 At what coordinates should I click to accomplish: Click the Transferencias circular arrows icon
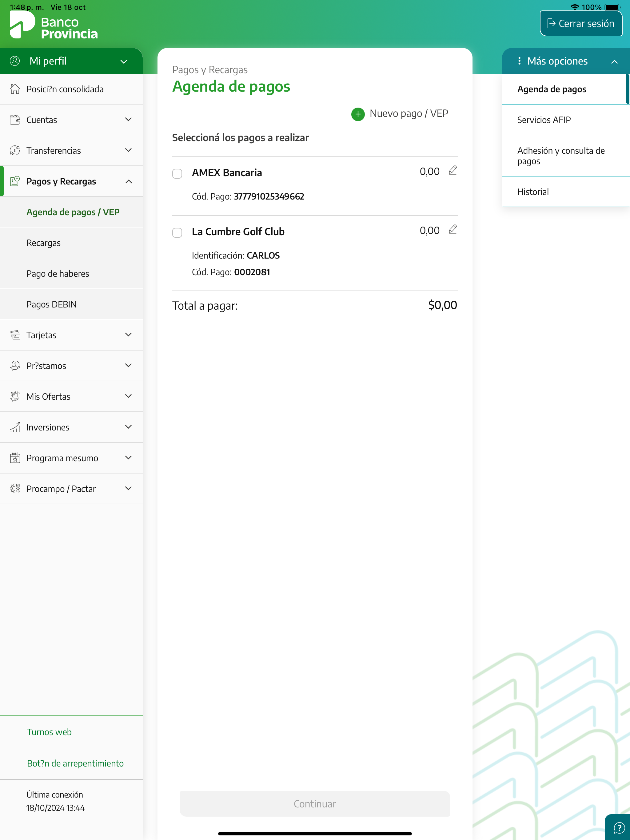15,150
